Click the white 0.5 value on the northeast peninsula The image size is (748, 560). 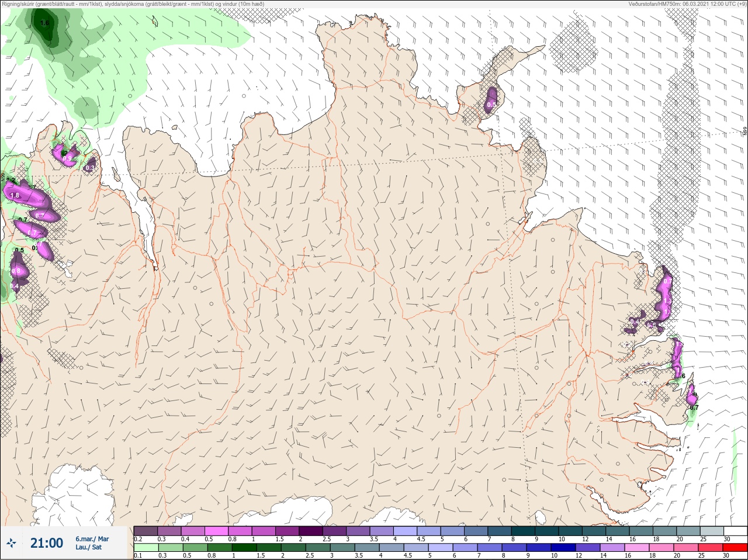point(491,105)
